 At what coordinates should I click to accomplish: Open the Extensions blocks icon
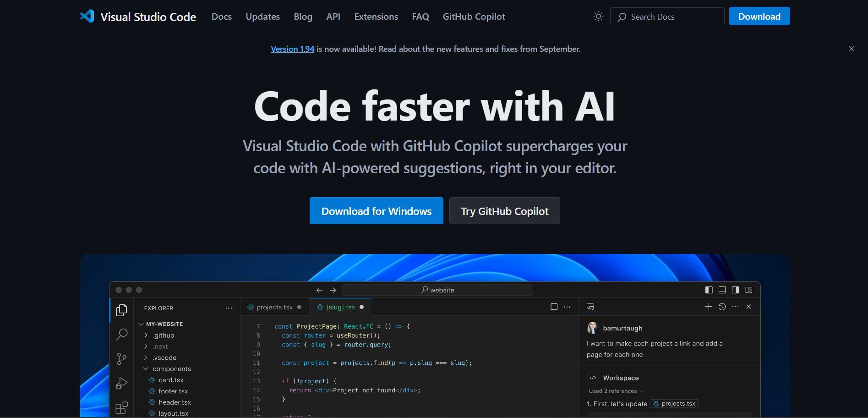(x=121, y=407)
